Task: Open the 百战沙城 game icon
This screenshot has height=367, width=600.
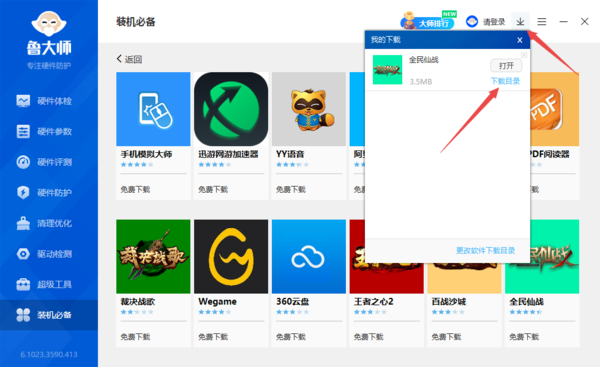Action: click(464, 279)
